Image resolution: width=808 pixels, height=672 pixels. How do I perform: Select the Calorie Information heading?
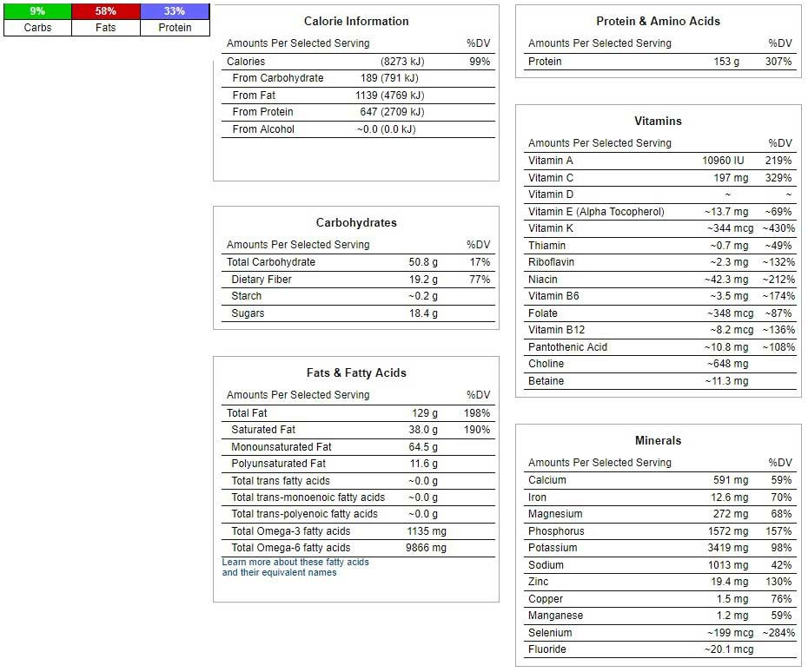[356, 21]
